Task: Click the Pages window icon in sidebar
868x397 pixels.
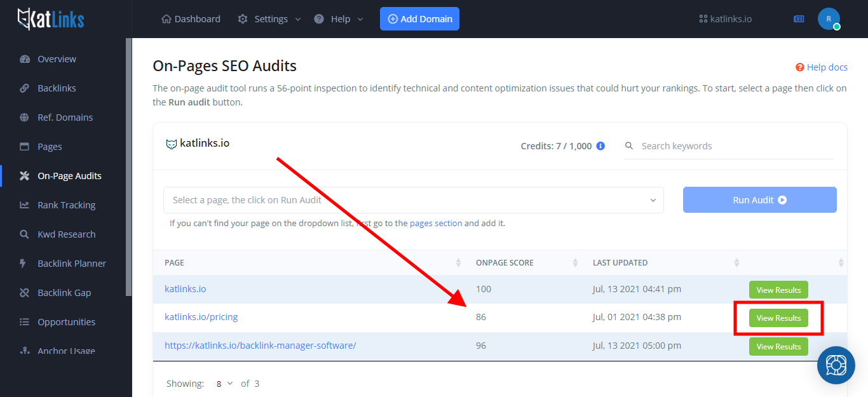Action: click(x=25, y=147)
